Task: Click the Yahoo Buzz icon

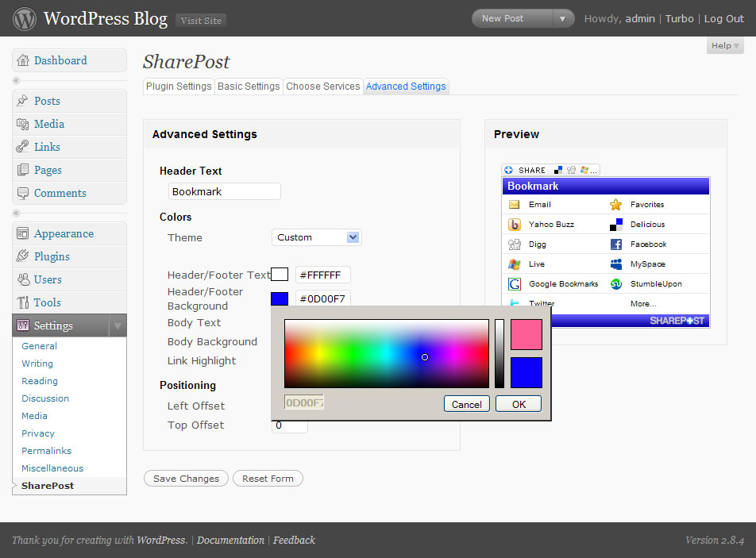Action: pos(515,225)
